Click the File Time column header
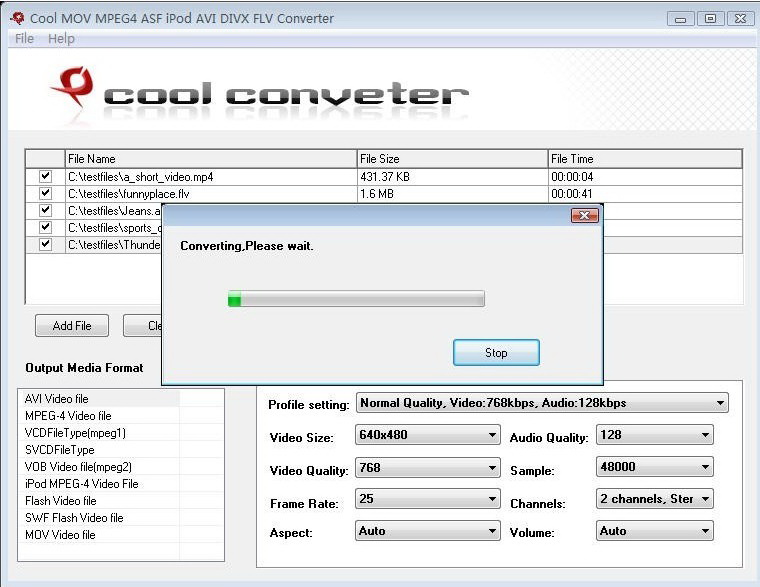The width and height of the screenshot is (760, 587). pos(645,159)
